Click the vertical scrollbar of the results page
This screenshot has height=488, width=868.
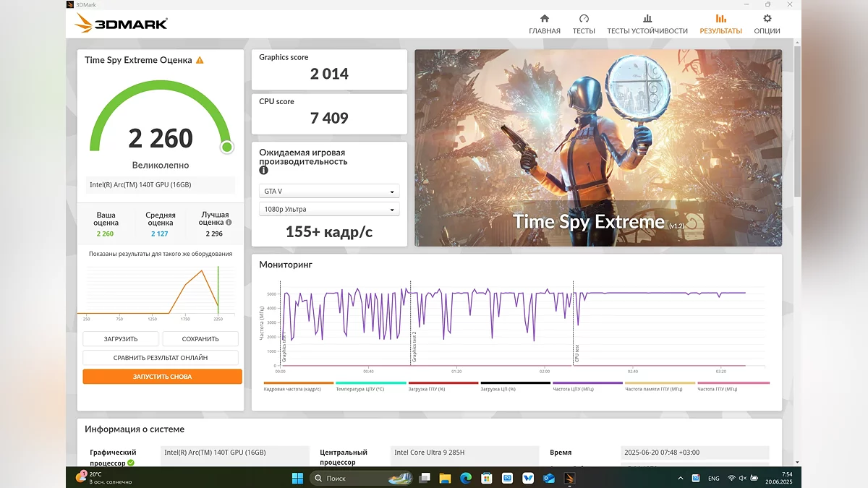point(797,123)
